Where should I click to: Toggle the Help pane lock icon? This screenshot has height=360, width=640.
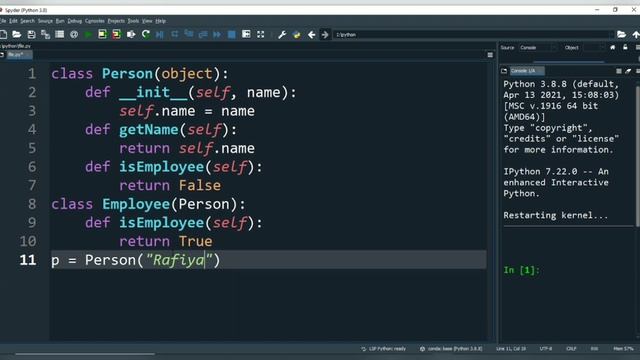pos(625,48)
